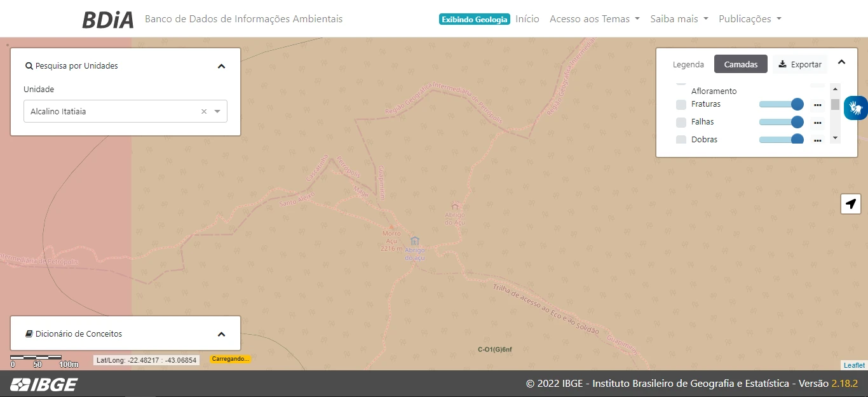The image size is (868, 397).
Task: Open the Falhas layer options (three dots)
Action: [x=817, y=122]
